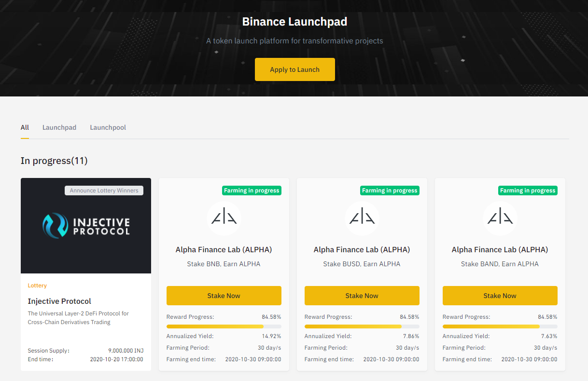Click the Apply to Launch button
This screenshot has width=588, height=381.
294,69
